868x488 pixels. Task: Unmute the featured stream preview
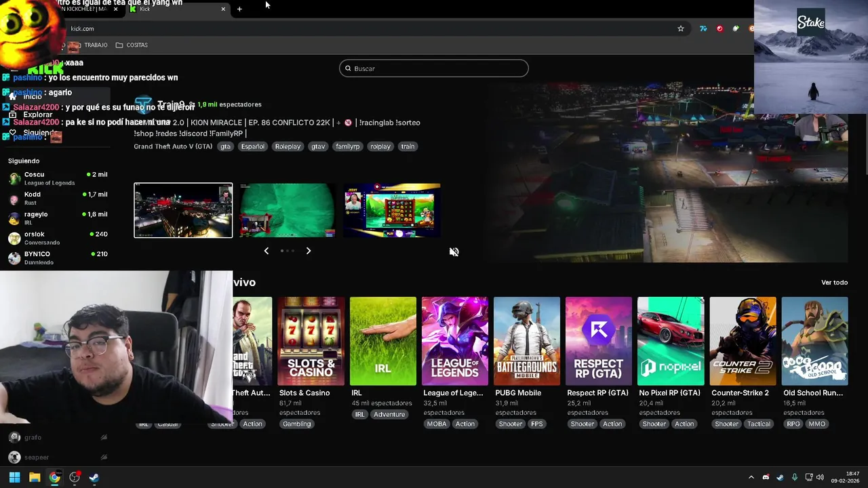(454, 252)
